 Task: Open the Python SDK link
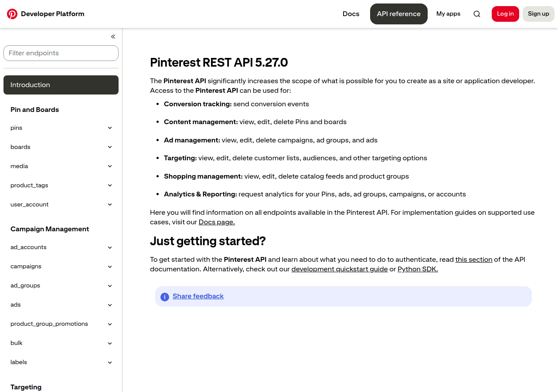pos(418,269)
